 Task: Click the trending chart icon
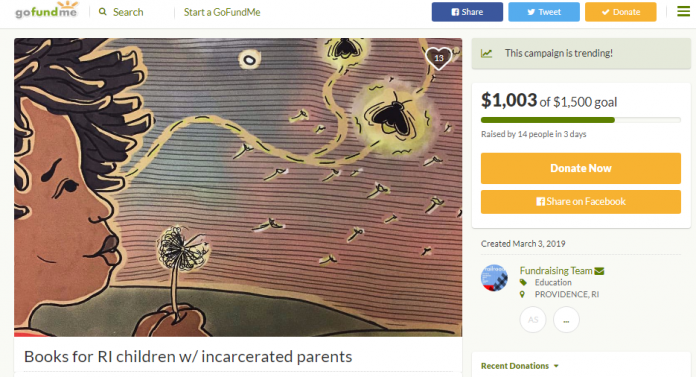pyautogui.click(x=486, y=54)
